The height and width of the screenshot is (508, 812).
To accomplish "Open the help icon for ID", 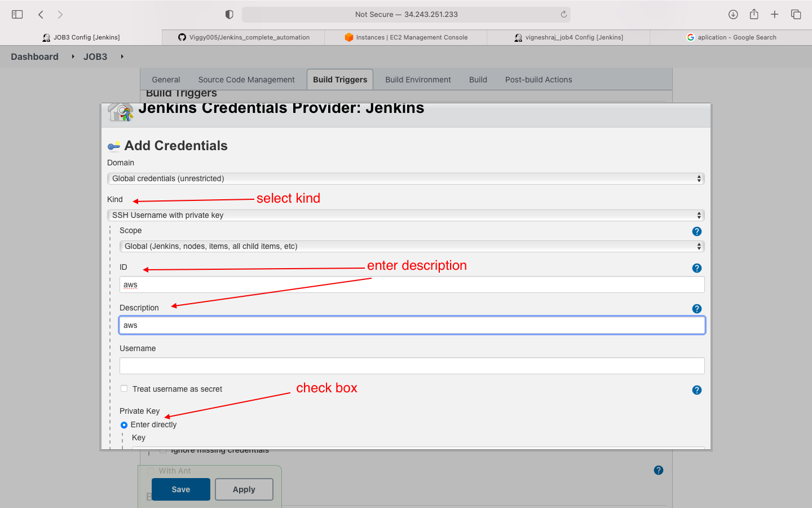I will tap(697, 268).
